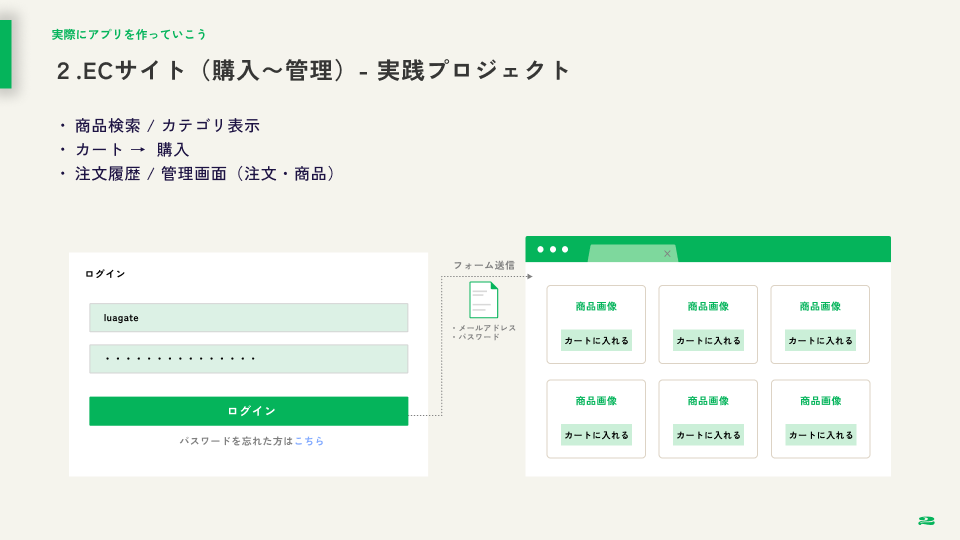Viewport: 960px width, 540px height.
Task: Click the フォーム送信 label
Action: 484,265
